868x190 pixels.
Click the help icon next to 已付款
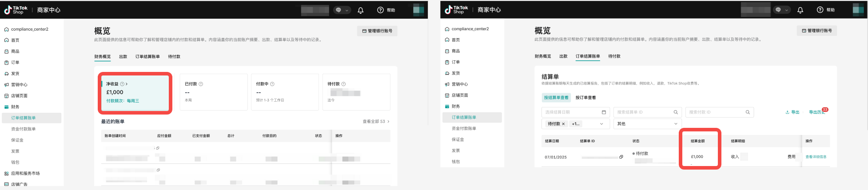pos(201,84)
